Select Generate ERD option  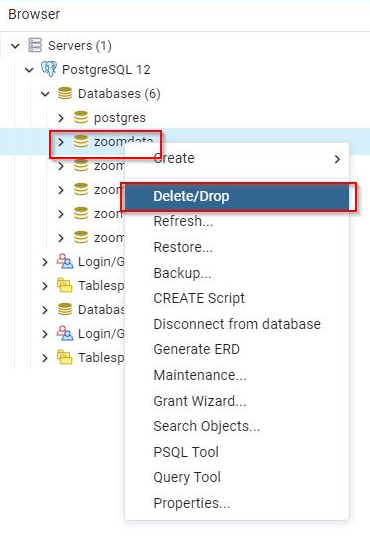[237, 349]
